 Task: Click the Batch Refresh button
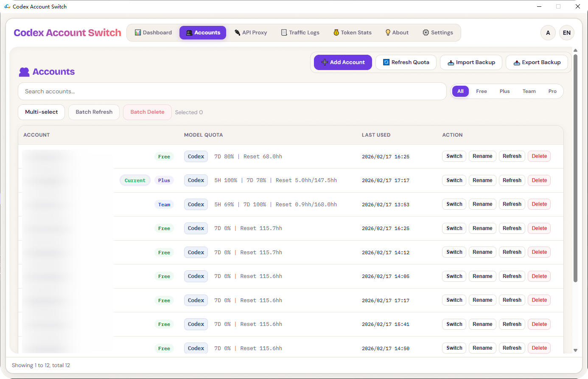pos(94,112)
